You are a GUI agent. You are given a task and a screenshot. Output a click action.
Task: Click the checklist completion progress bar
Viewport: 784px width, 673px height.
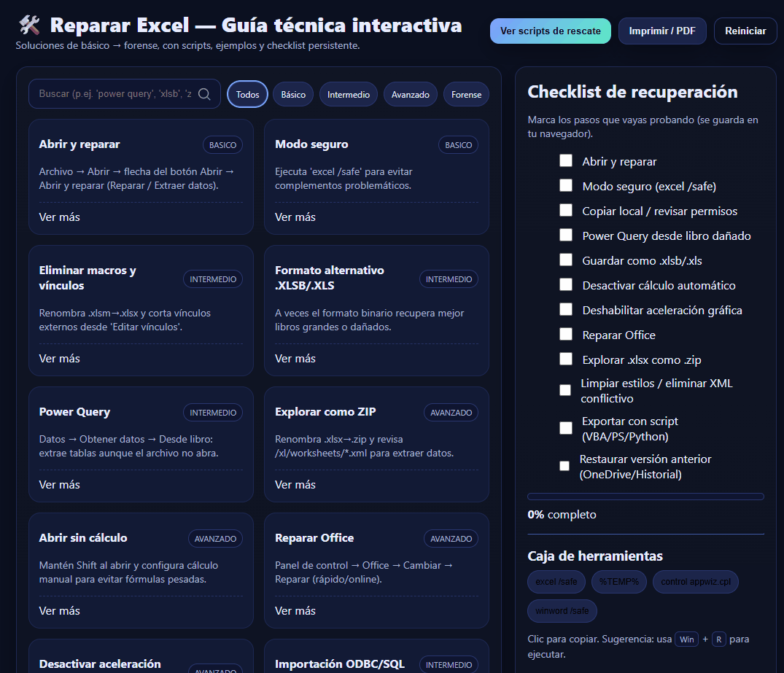click(645, 497)
